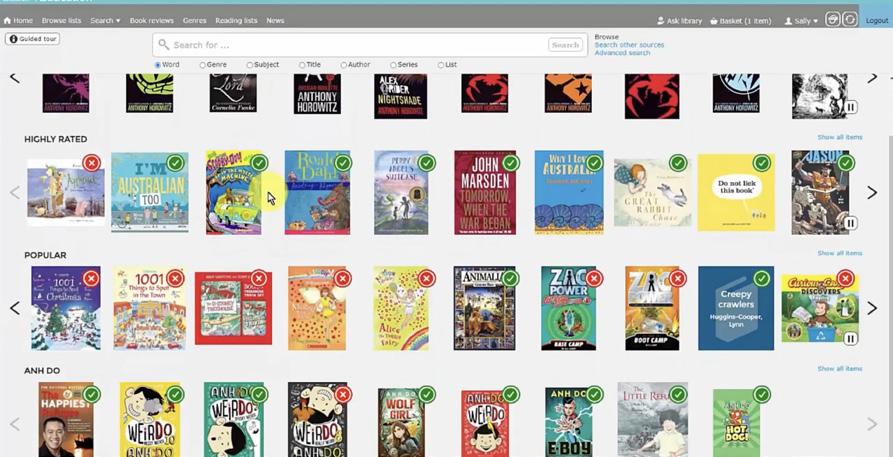Open Advanced search link
This screenshot has width=893, height=457.
tap(622, 52)
